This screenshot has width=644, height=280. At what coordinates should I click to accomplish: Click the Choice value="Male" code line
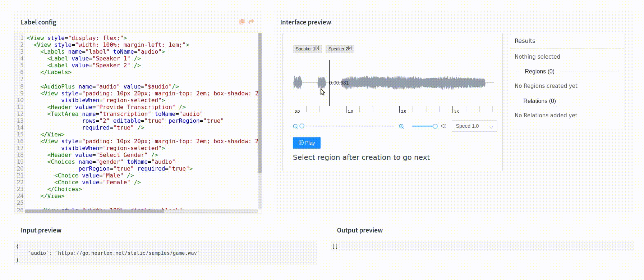tap(94, 175)
